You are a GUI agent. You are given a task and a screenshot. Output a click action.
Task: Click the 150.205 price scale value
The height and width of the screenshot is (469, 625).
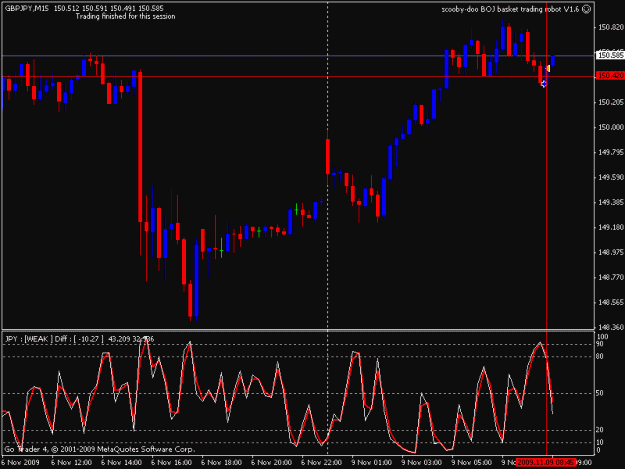611,102
